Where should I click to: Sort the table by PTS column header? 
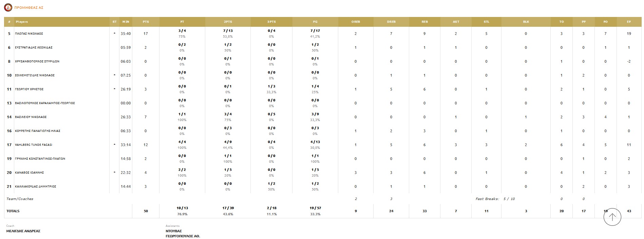[146, 22]
